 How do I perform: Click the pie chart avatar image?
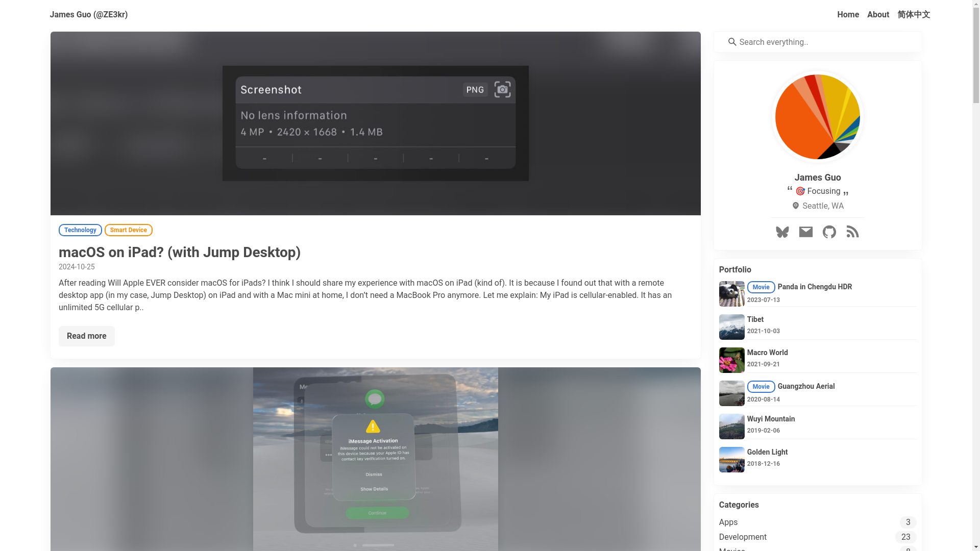(817, 117)
